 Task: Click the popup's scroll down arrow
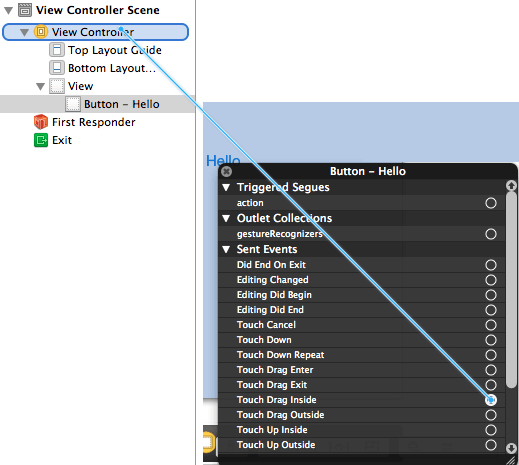click(x=511, y=448)
